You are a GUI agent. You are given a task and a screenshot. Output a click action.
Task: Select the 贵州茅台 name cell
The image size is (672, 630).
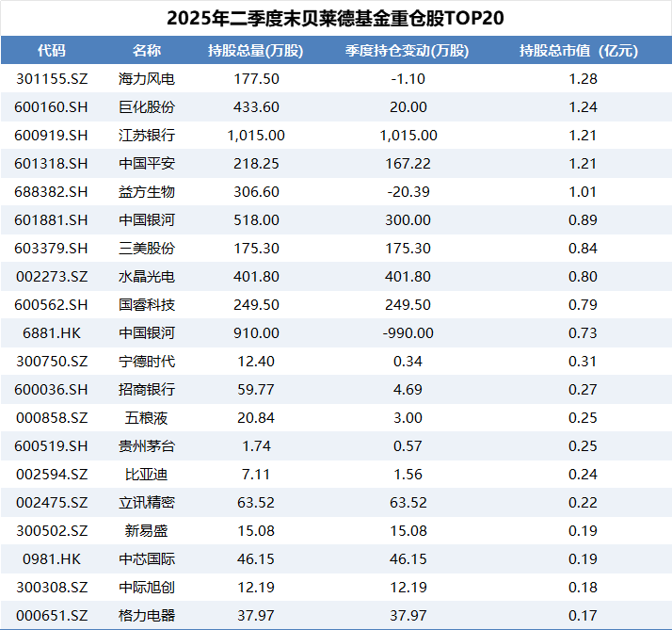[147, 446]
